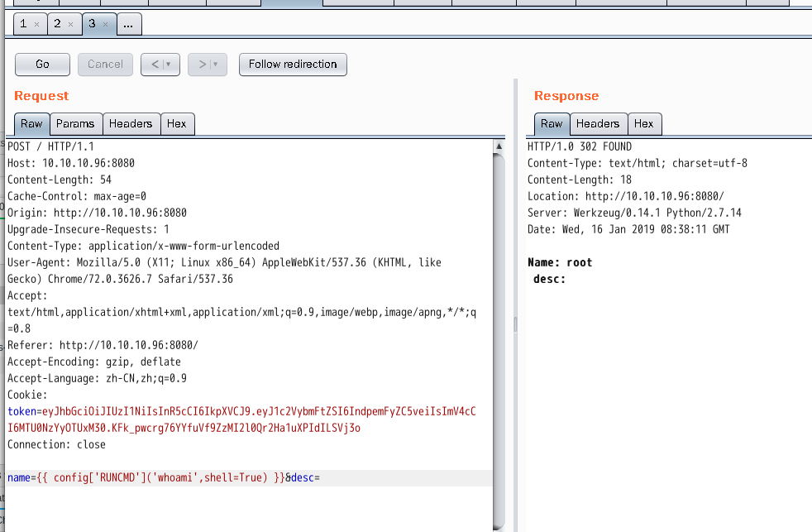Image resolution: width=812 pixels, height=532 pixels.
Task: Open the Response Headers tab
Action: coord(598,124)
